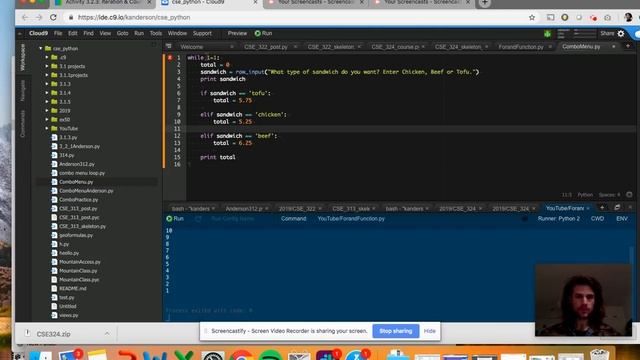Viewport: 640px width, 360px height.
Task: Switch to the Welcome editor tab
Action: (x=191, y=47)
